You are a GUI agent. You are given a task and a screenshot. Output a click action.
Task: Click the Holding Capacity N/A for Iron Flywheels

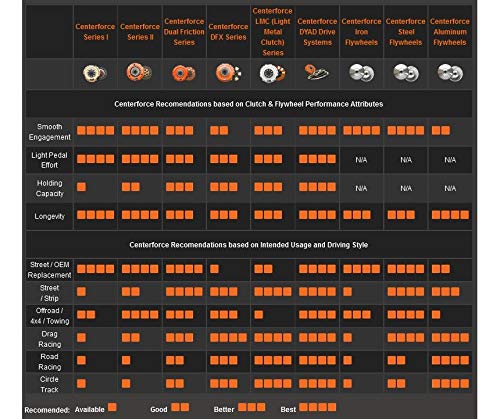tap(361, 189)
